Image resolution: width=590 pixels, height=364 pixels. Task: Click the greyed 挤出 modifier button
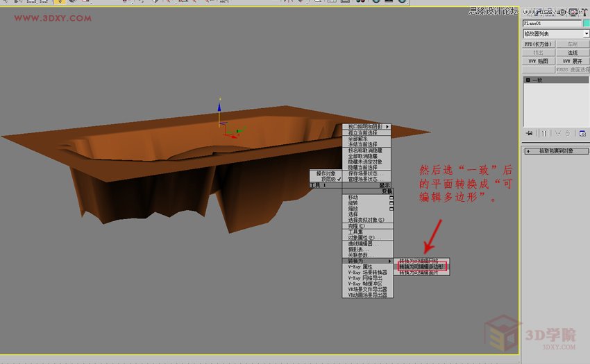point(539,53)
